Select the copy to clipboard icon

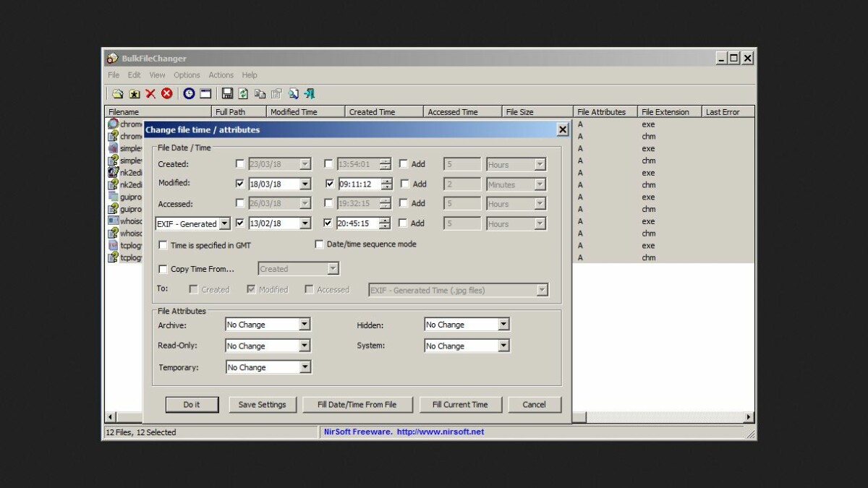coord(258,93)
